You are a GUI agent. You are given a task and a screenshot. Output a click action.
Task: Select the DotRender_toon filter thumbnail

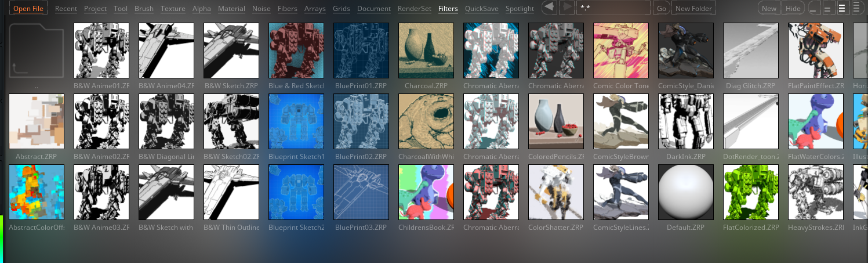pos(751,121)
